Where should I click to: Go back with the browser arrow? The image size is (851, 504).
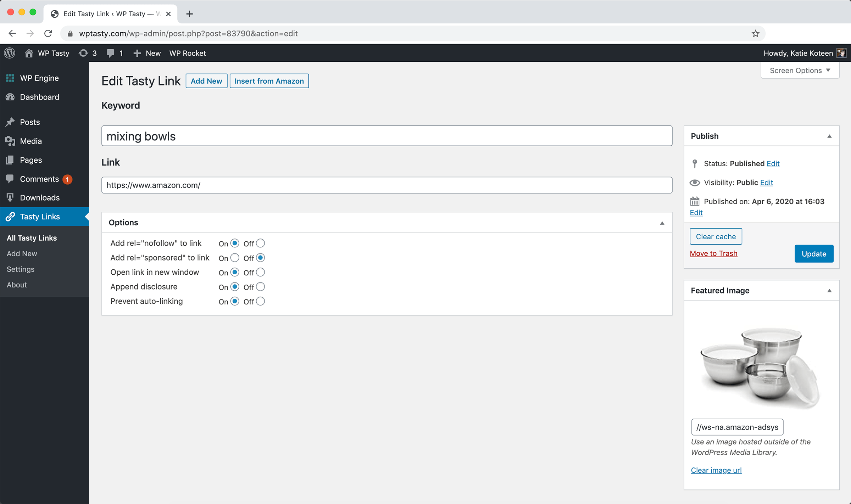tap(12, 34)
